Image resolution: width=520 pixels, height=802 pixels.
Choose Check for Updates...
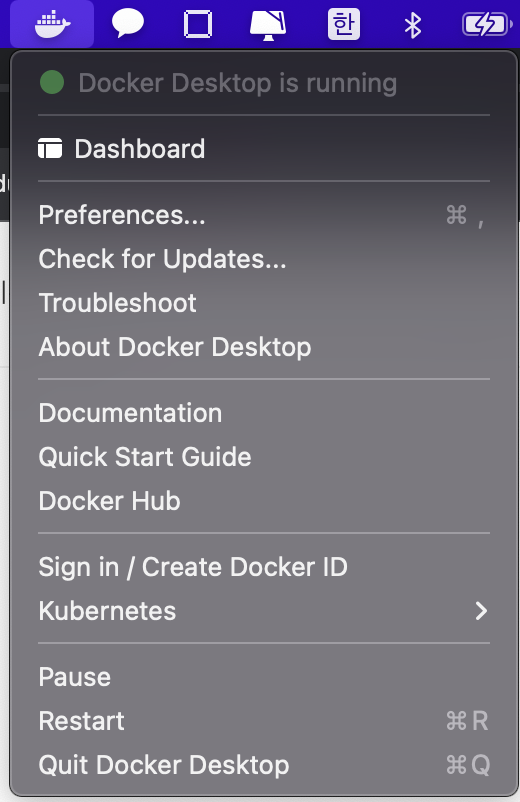coord(264,259)
